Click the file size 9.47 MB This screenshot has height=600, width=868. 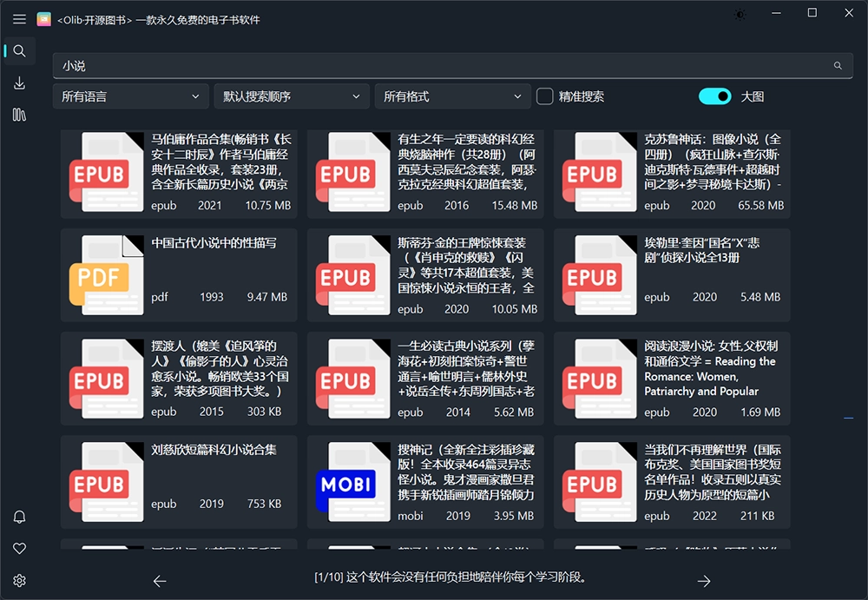click(266, 297)
